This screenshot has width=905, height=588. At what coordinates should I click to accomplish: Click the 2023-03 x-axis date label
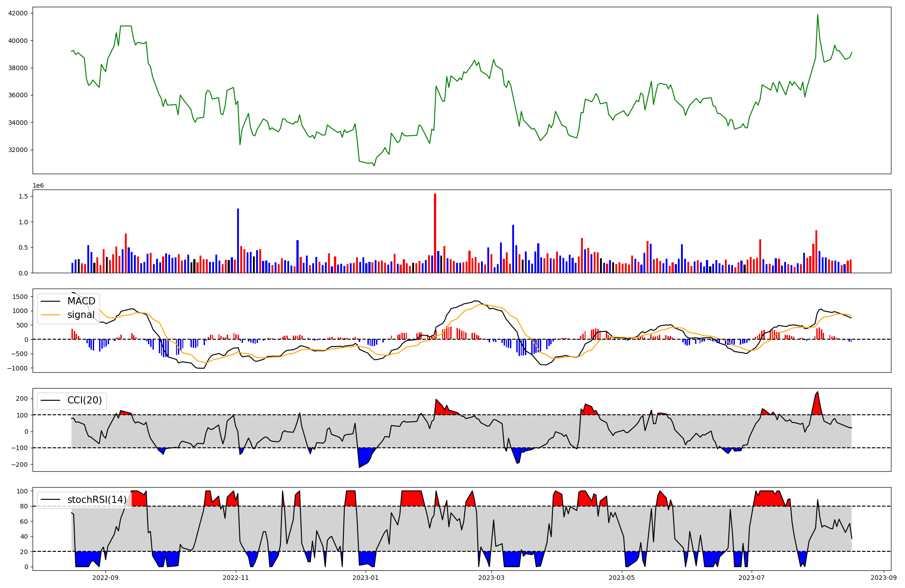[491, 578]
